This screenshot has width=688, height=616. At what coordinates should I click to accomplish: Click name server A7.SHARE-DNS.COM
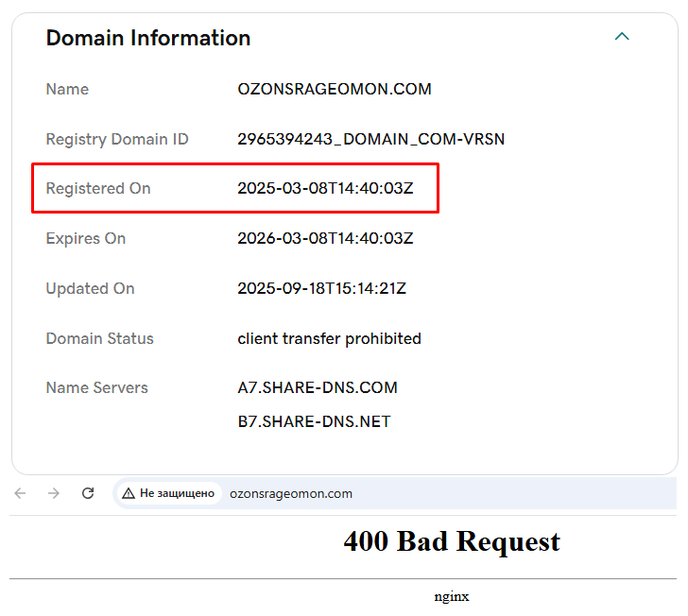pyautogui.click(x=318, y=387)
